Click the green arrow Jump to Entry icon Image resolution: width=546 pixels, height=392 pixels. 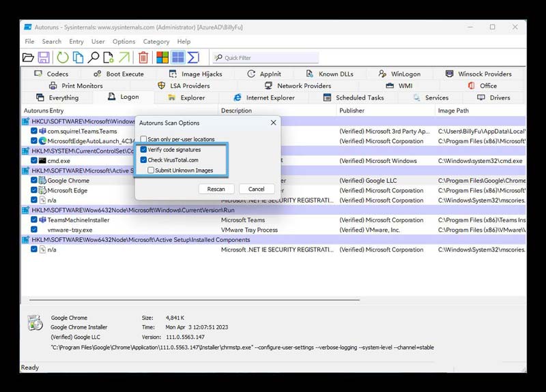pos(124,57)
